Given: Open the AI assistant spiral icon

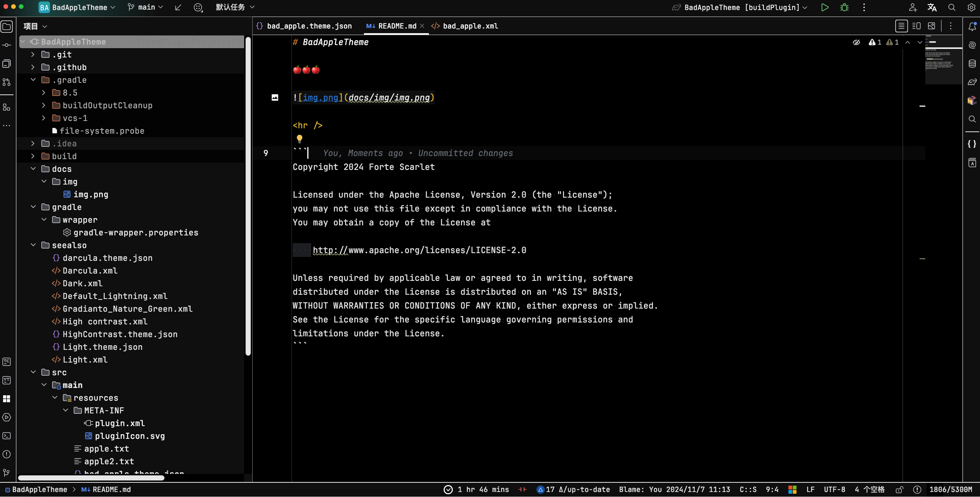Looking at the screenshot, I should 972,45.
